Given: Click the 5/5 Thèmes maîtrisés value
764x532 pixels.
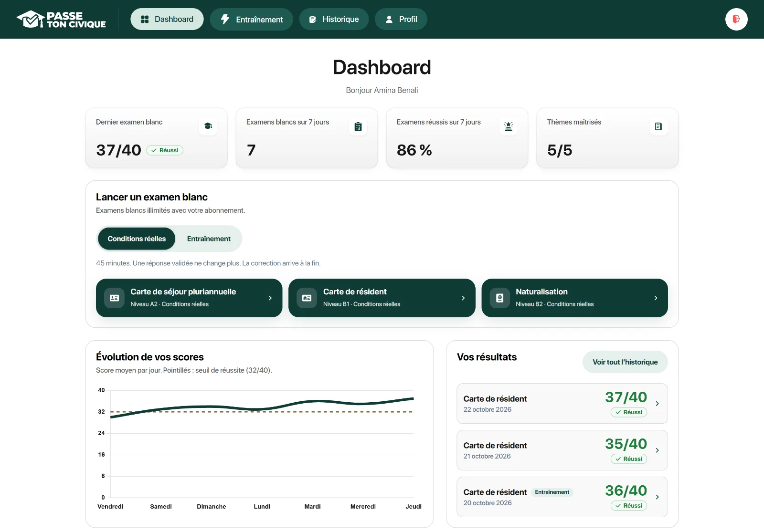Looking at the screenshot, I should pos(560,150).
